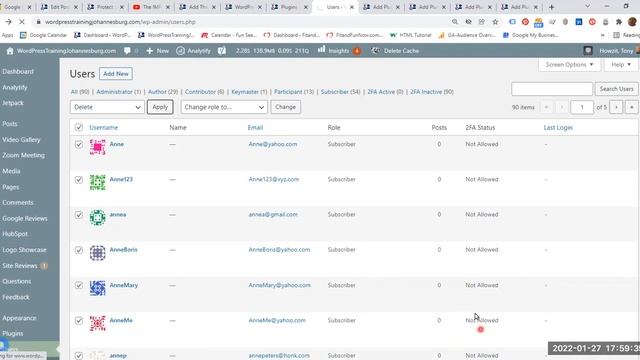
Task: Uncheck the AnneMe user checkbox
Action: (79, 320)
